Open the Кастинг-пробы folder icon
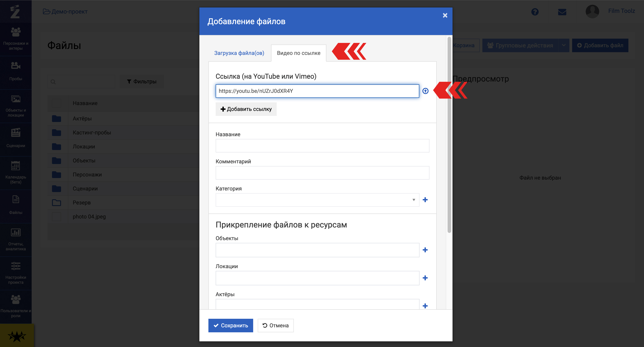This screenshot has width=644, height=347. pos(57,133)
